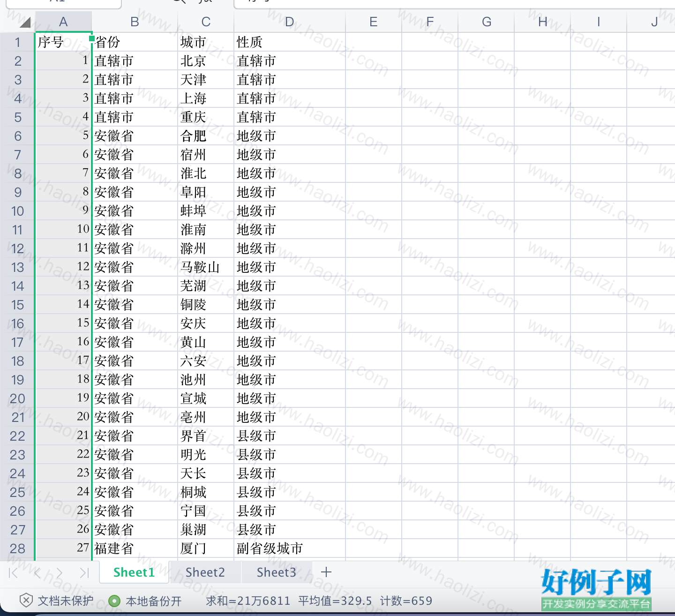675x616 pixels.
Task: Click 文档未保护 status label
Action: coord(66,601)
